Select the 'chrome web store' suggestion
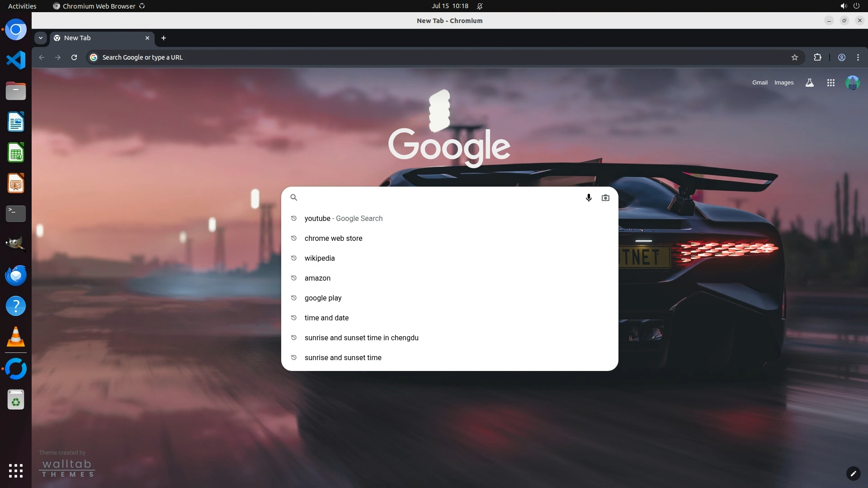 333,238
